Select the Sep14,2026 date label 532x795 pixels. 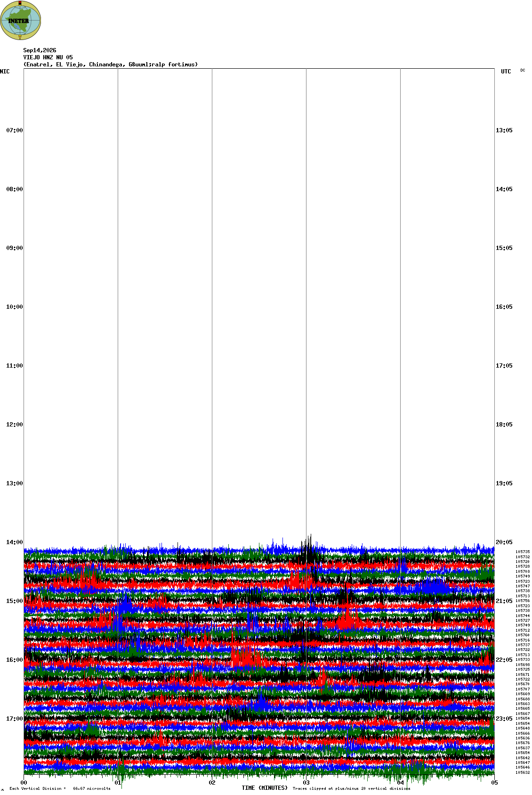(40, 50)
